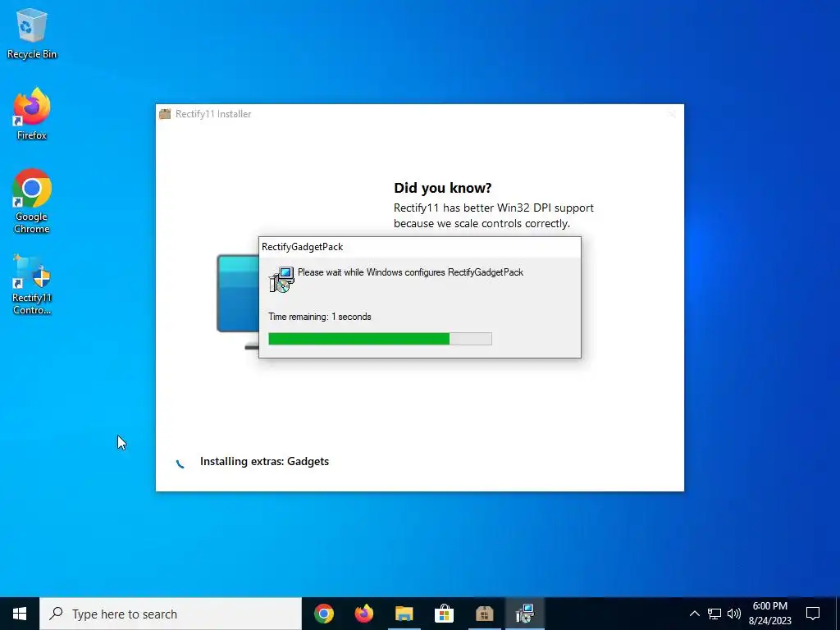Show hidden system tray icons
Viewport: 840px width, 630px height.
tap(694, 614)
